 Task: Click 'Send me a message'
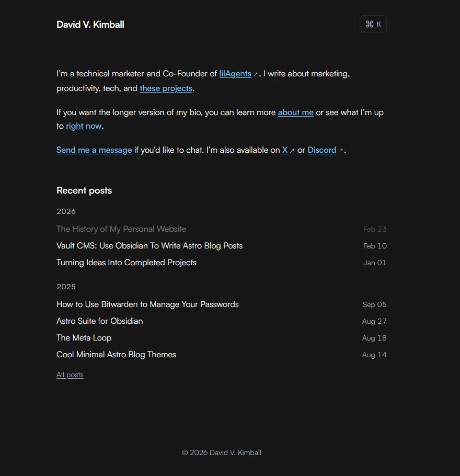94,150
